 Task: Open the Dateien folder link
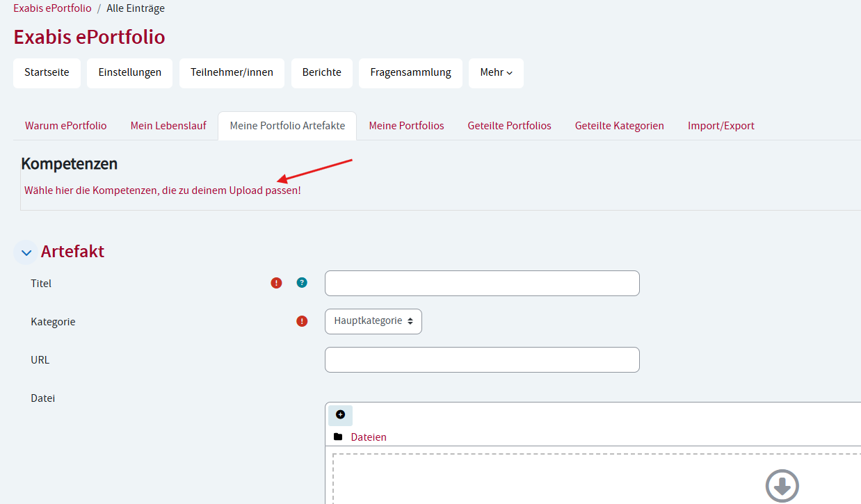369,437
